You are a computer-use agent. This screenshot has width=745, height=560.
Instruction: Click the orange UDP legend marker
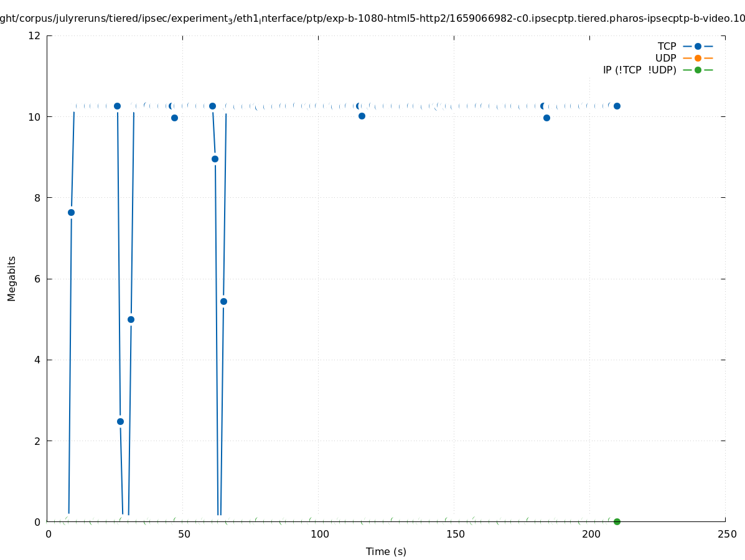698,58
